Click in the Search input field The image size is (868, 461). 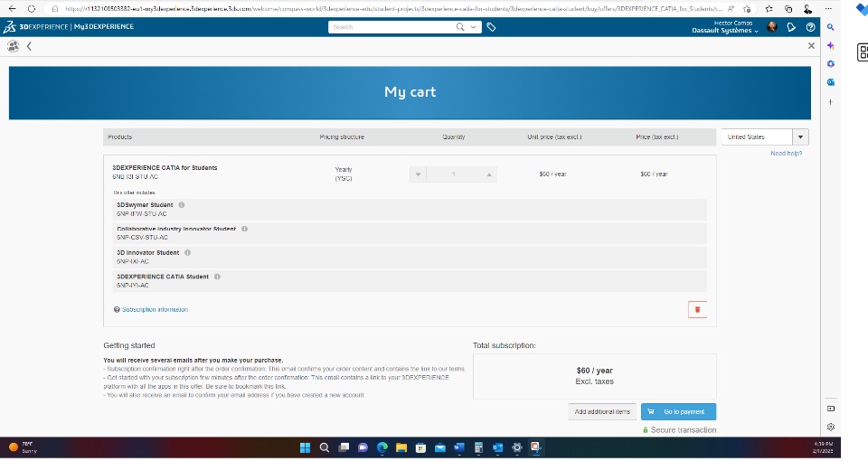coord(392,26)
